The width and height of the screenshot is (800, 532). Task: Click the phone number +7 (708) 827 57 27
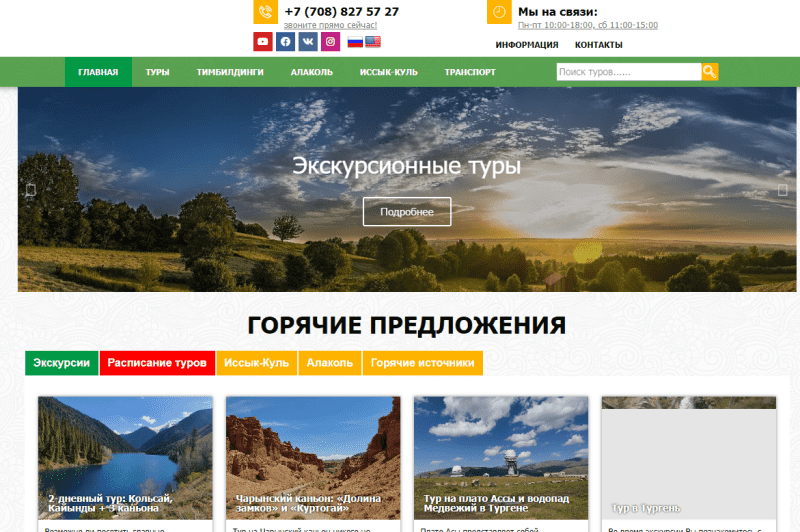coord(341,12)
